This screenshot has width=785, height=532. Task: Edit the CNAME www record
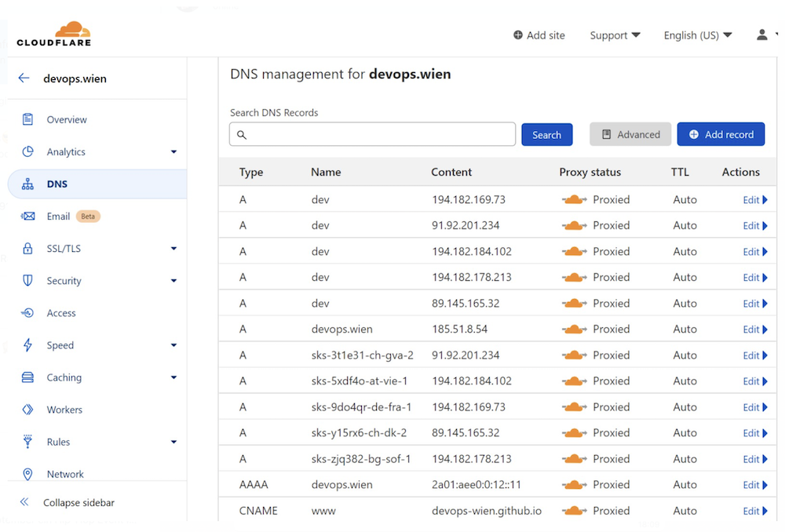(755, 511)
